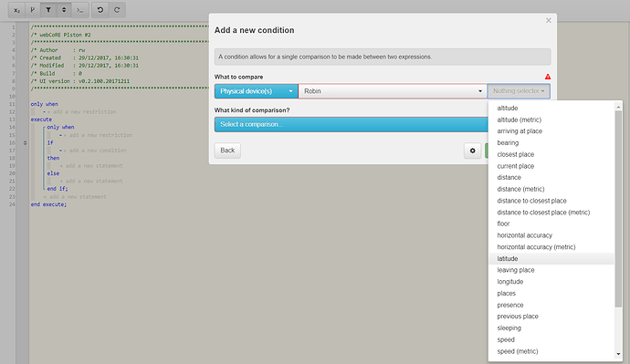Click the command prompt toolbar icon

80,10
